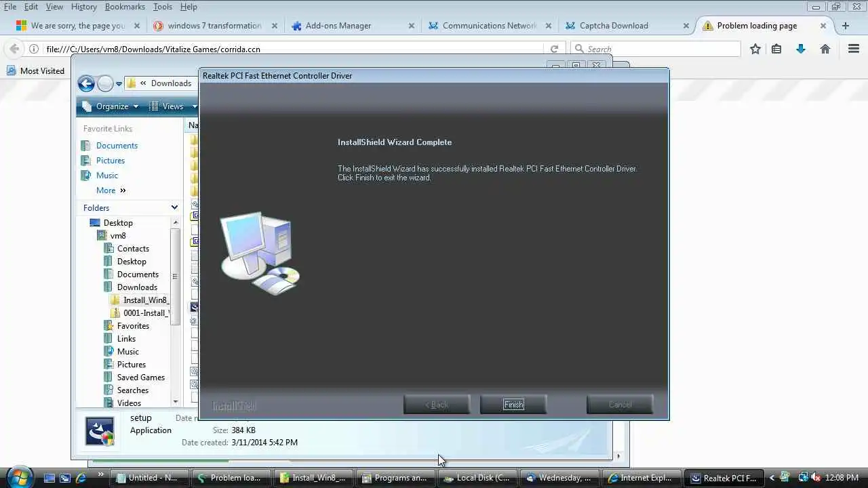Select Downloads folder in tree
Screen dimensions: 868x488
[x=137, y=287]
